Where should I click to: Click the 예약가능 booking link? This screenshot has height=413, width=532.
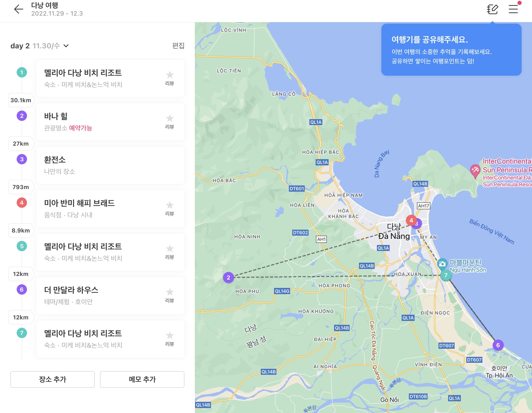[81, 128]
